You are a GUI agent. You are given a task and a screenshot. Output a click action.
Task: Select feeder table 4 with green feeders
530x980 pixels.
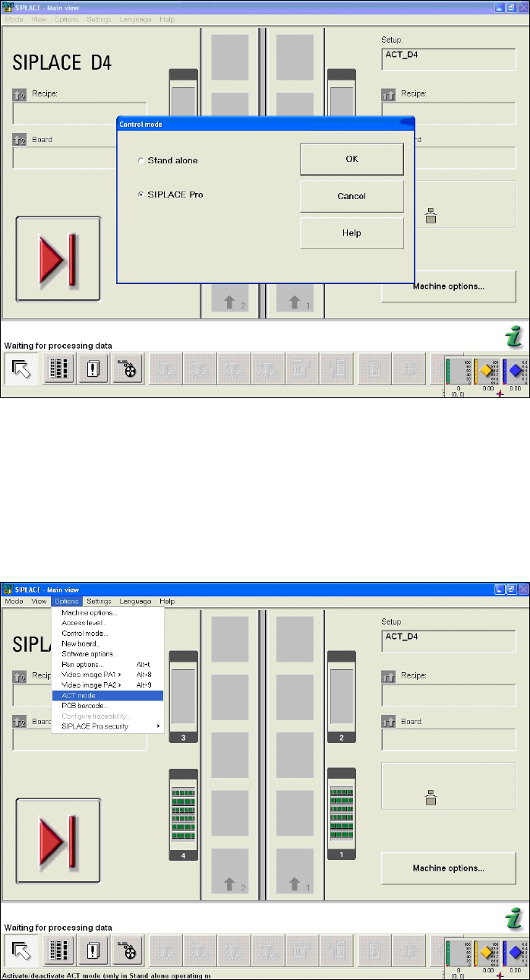[183, 814]
